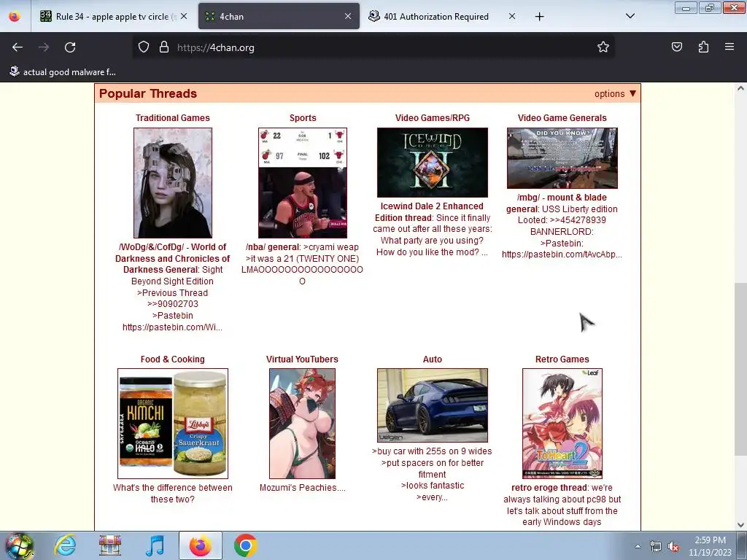Open the Virtual YouTubers board link

point(302,359)
